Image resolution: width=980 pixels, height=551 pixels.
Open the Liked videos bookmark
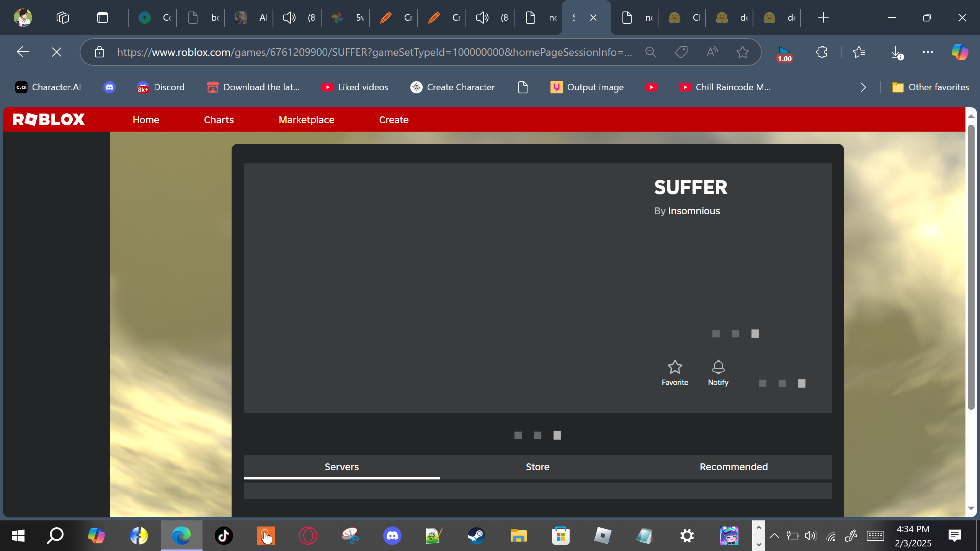point(355,87)
